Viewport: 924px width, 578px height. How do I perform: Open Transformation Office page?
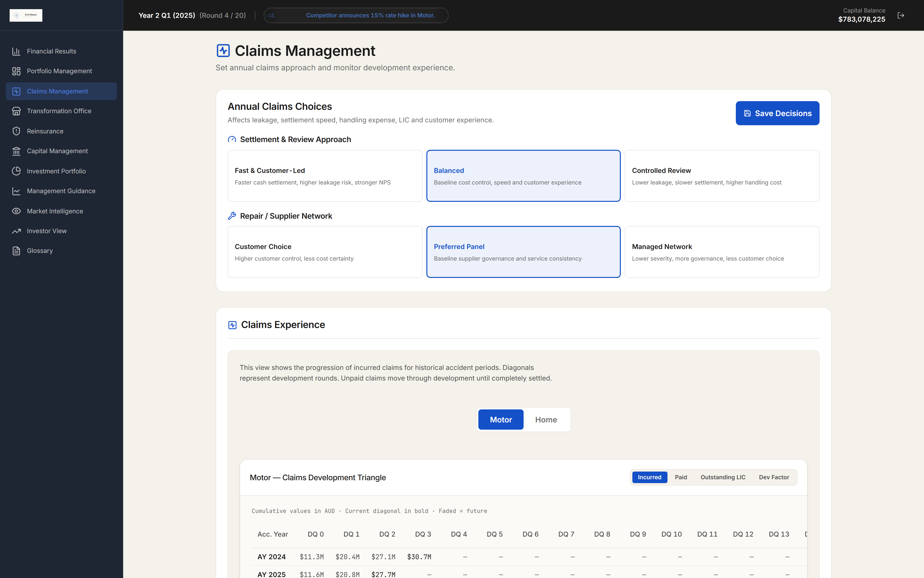click(61, 111)
